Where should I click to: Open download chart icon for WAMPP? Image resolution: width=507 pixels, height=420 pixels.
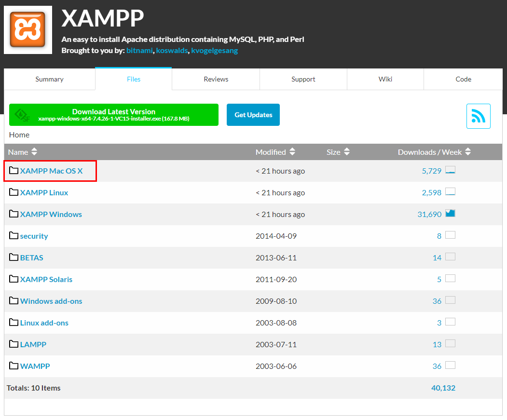tap(450, 365)
